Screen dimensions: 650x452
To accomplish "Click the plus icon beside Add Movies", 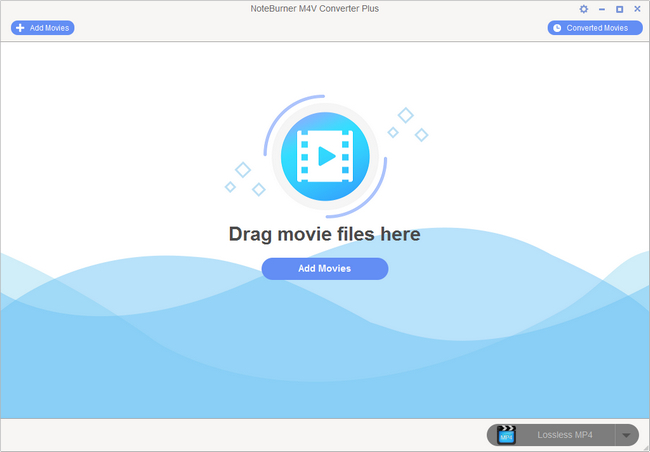I will click(x=20, y=28).
